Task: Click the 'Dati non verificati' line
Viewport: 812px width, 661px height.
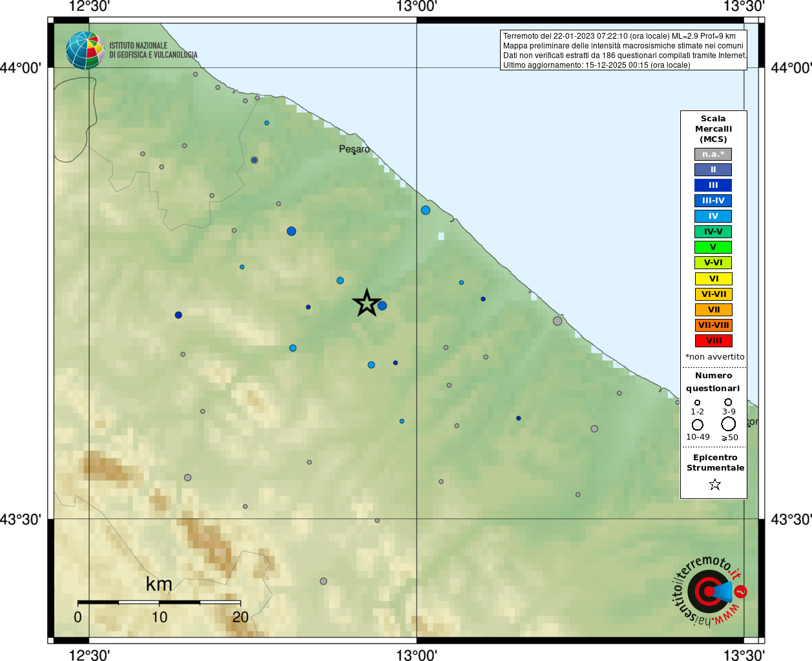Action: point(625,56)
